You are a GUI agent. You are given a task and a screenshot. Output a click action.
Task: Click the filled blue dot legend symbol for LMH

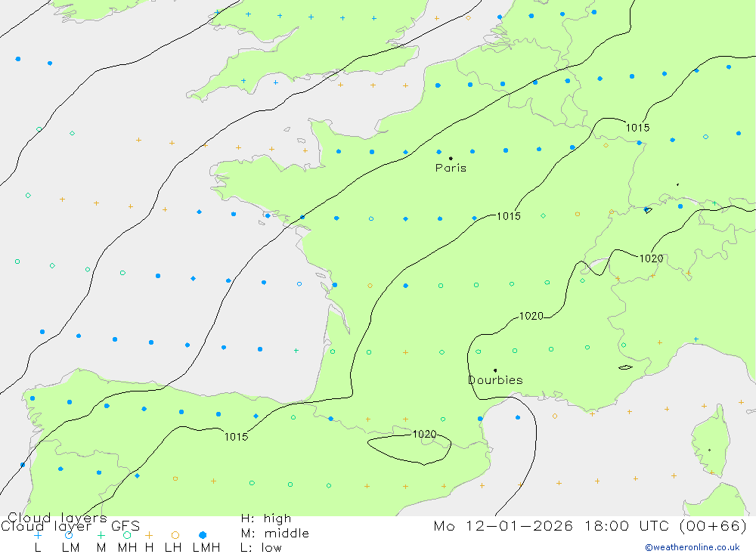[x=203, y=535]
